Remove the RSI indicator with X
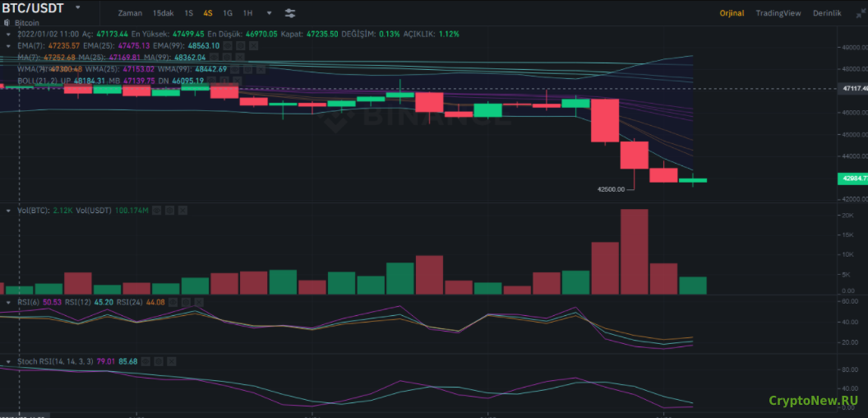This screenshot has width=868, height=418. [x=199, y=302]
